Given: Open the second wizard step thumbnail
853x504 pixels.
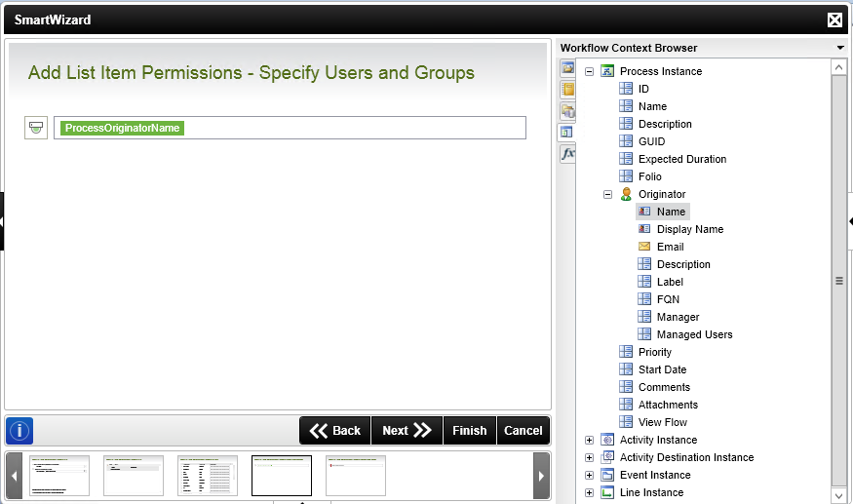Looking at the screenshot, I should pyautogui.click(x=134, y=476).
